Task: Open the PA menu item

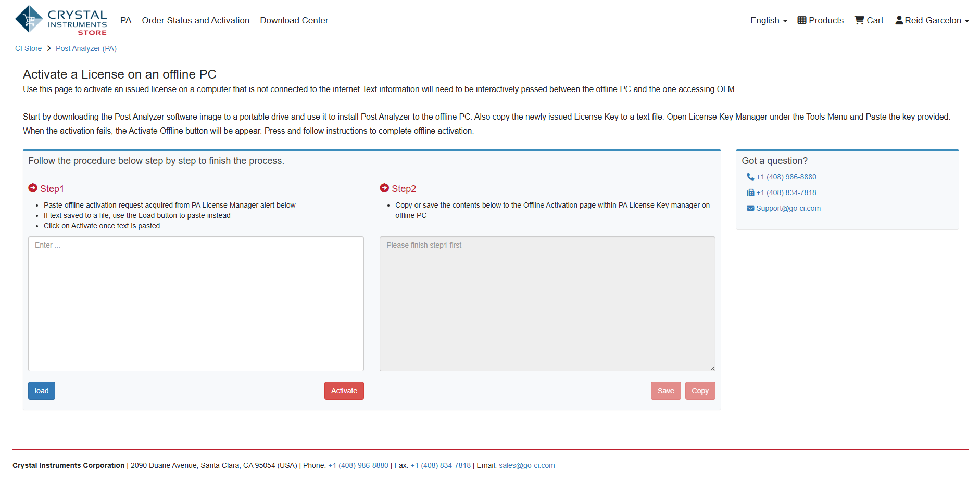Action: (125, 20)
